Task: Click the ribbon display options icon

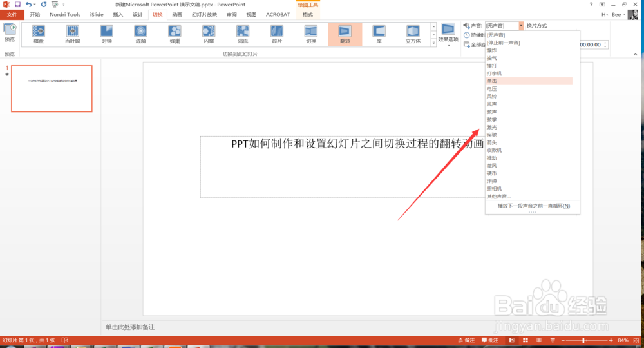Action: click(602, 4)
